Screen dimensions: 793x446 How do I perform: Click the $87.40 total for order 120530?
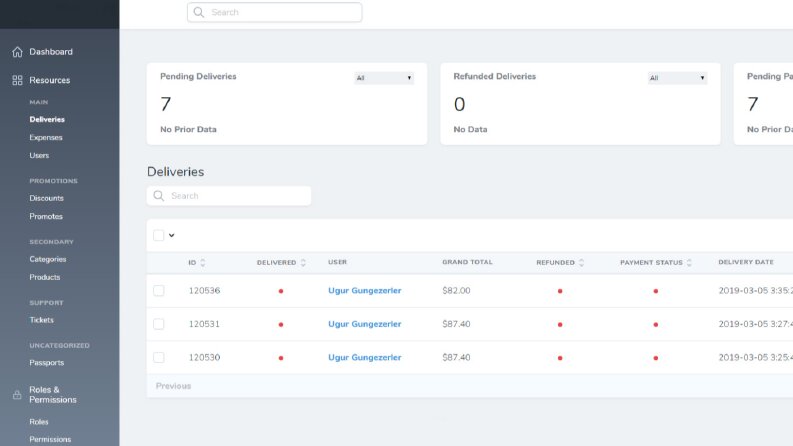point(456,358)
